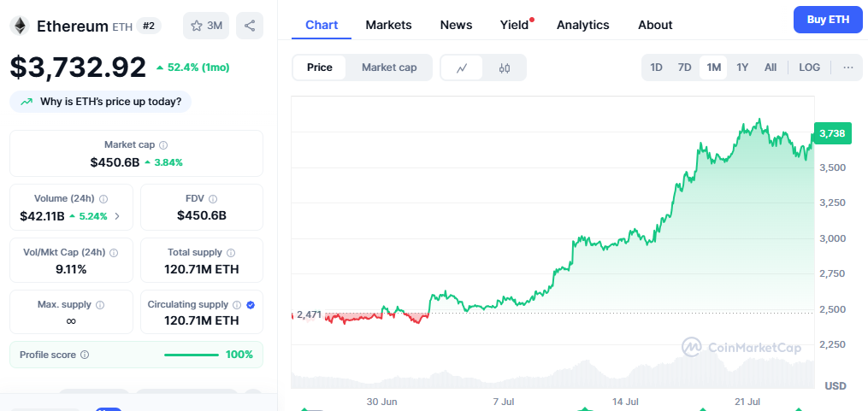Toggle chart to Market cap view
The width and height of the screenshot is (868, 411).
(389, 68)
